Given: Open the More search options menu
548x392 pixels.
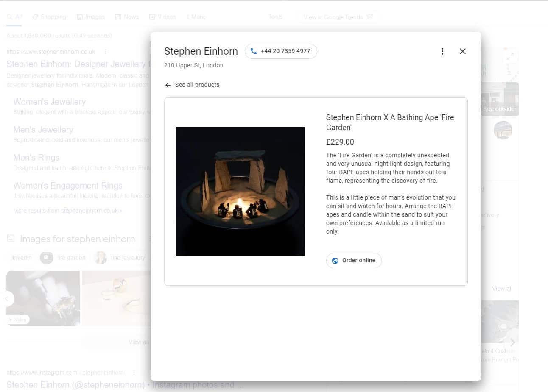Looking at the screenshot, I should (196, 17).
